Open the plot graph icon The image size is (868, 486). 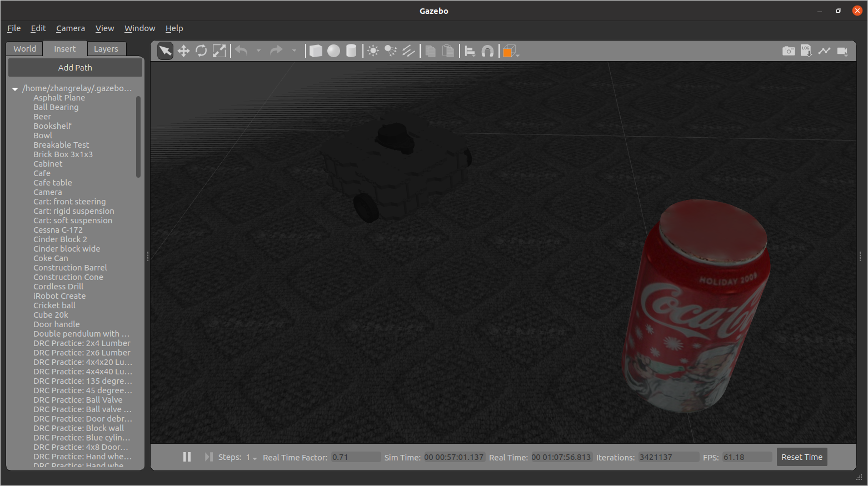(824, 51)
